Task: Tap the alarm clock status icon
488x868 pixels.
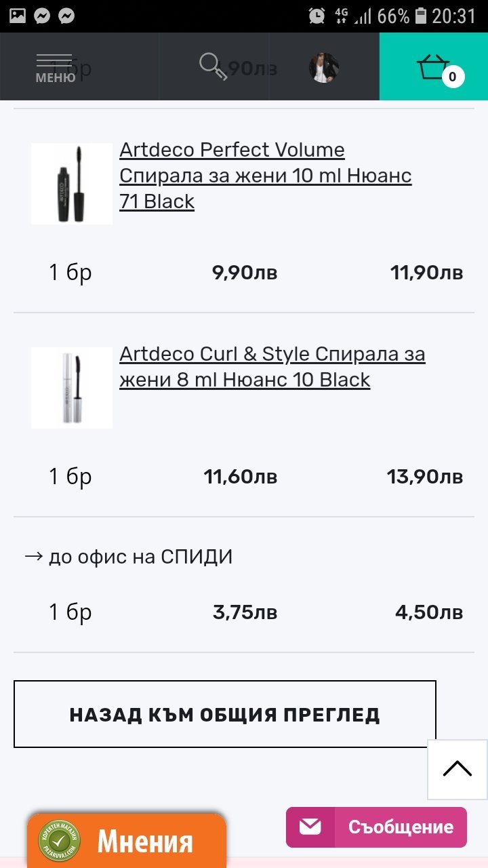Action: tap(317, 16)
